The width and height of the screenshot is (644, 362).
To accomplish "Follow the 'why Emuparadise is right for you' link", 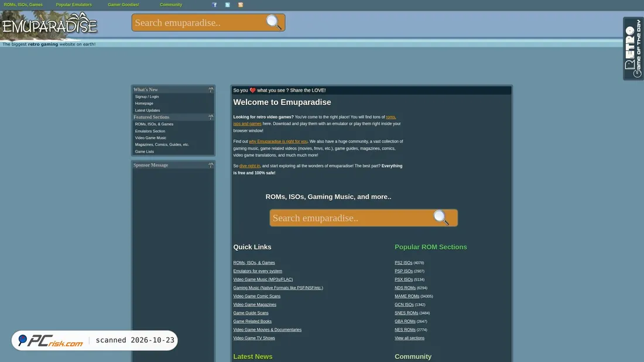I will [x=278, y=142].
